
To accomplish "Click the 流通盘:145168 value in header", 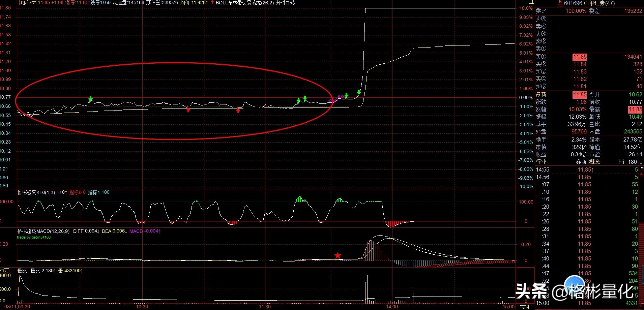I will tap(128, 3).
